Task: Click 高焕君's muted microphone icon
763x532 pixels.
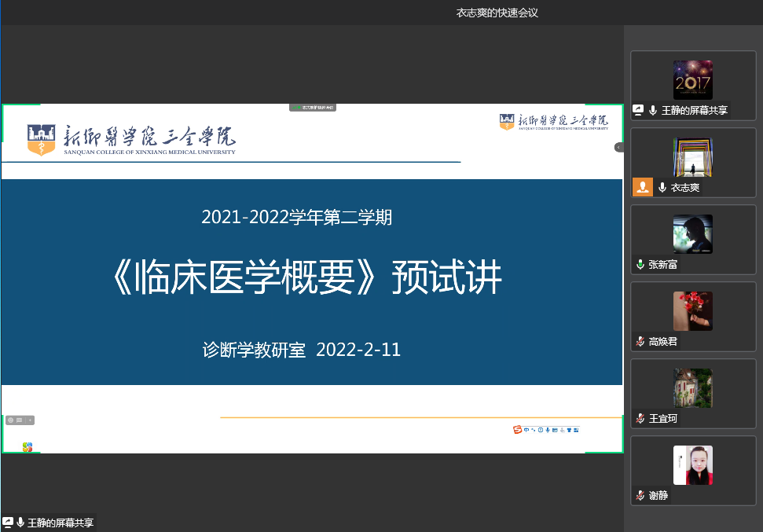Action: tap(640, 342)
